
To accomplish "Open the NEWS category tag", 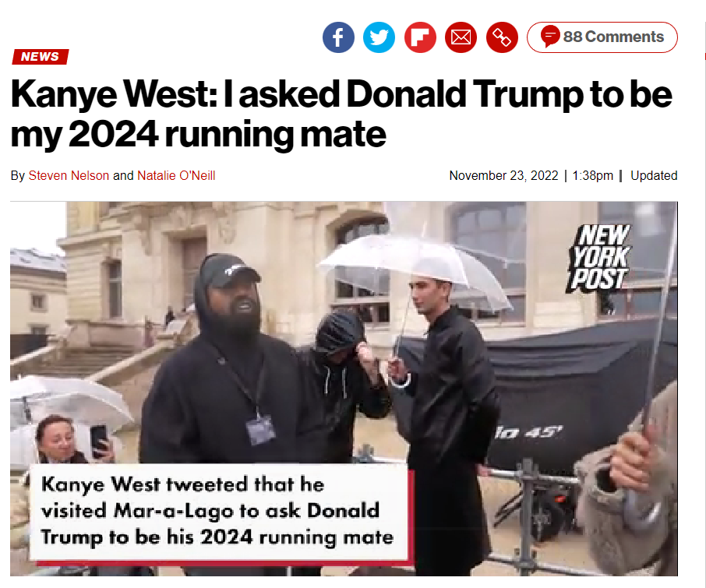I will (x=40, y=57).
